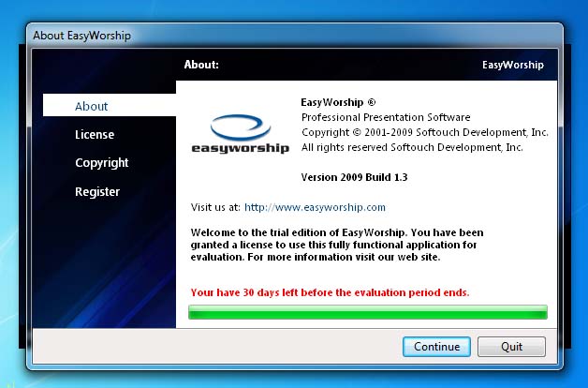The width and height of the screenshot is (588, 388).
Task: Click the easyworship logo image
Action: pos(240,134)
